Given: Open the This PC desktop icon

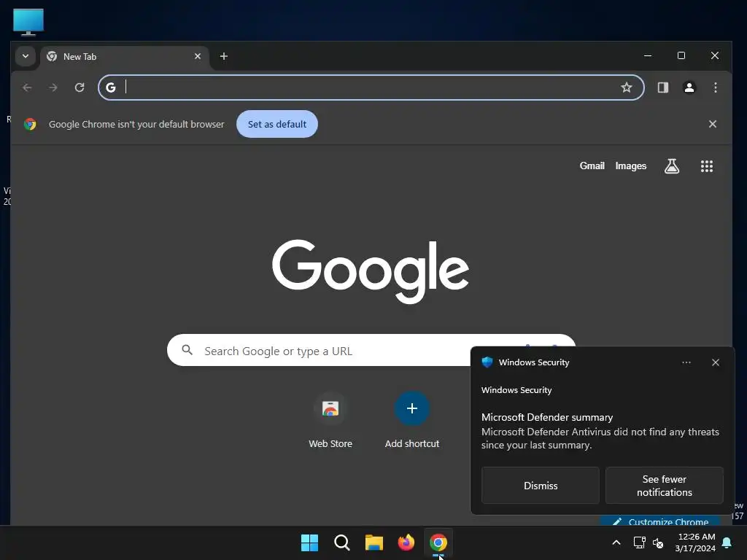Looking at the screenshot, I should point(28,22).
